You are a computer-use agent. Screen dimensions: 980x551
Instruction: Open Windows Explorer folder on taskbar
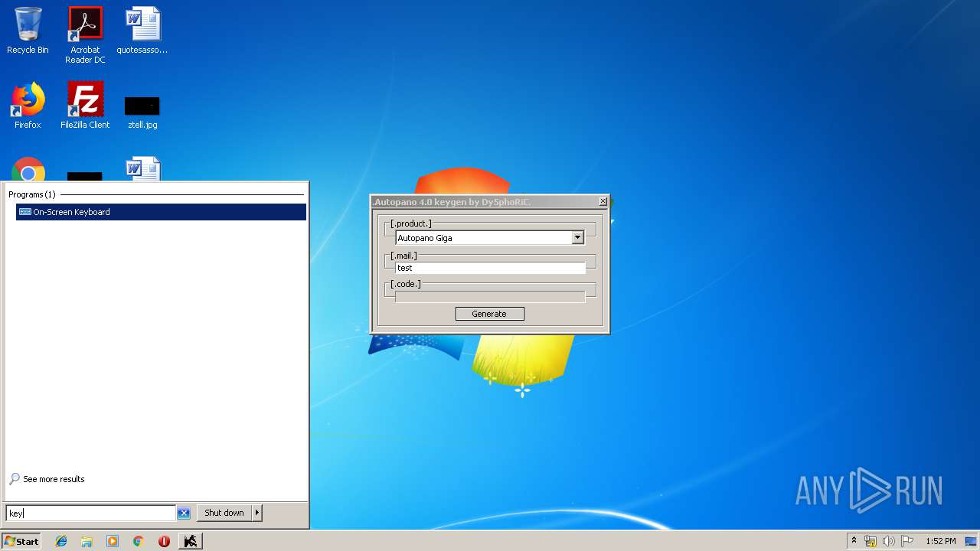[87, 541]
